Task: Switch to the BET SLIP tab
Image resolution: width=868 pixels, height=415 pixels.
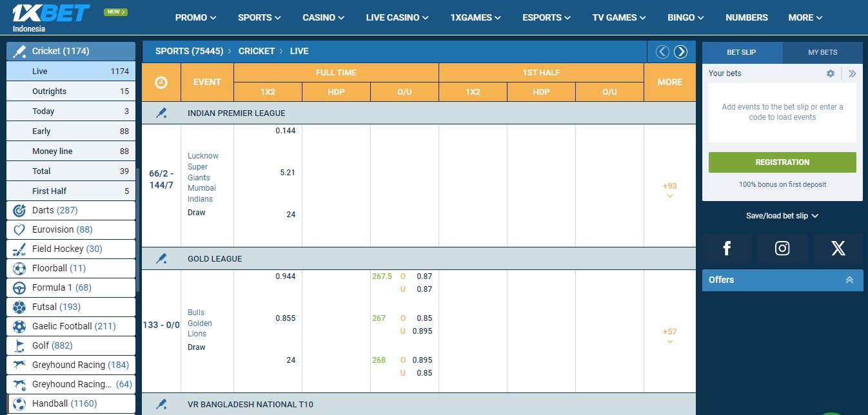Action: (742, 52)
